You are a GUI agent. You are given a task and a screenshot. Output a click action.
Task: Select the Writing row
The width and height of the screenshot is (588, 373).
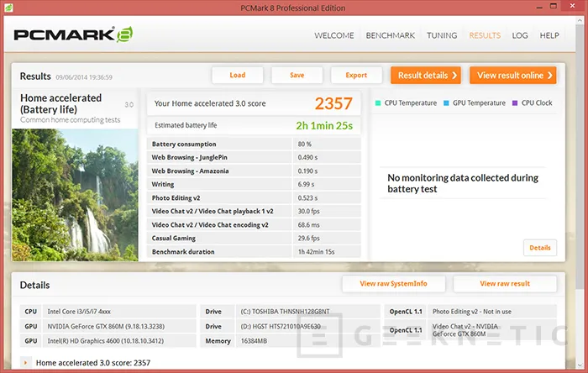(x=254, y=185)
